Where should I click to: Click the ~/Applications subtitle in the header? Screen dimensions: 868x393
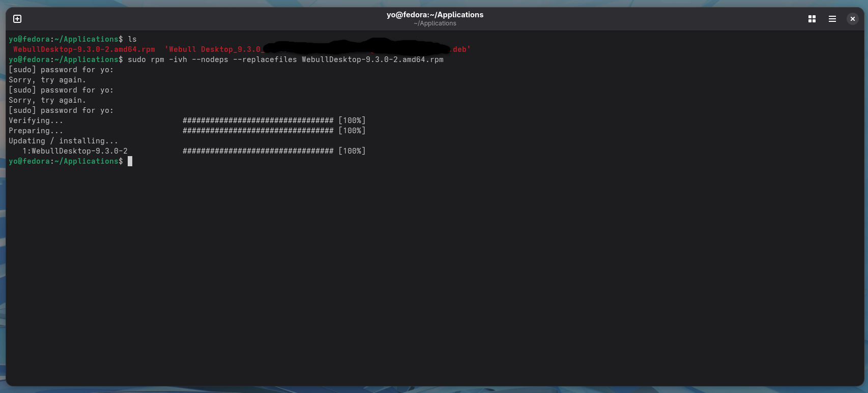point(435,23)
